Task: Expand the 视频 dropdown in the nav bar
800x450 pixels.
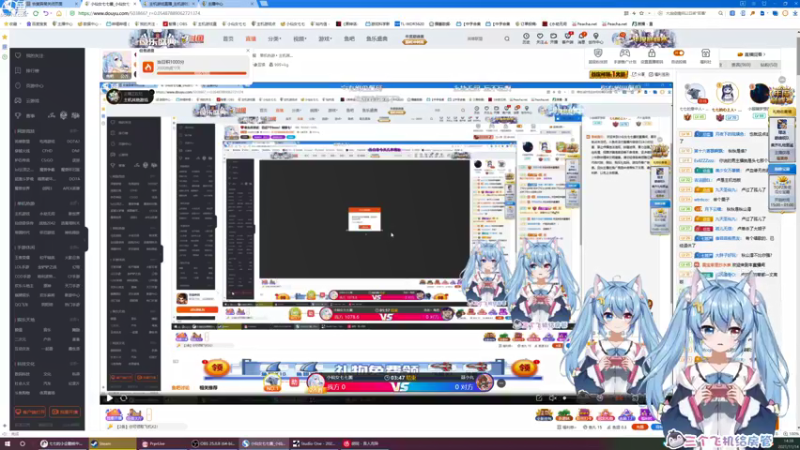Action: (299, 39)
